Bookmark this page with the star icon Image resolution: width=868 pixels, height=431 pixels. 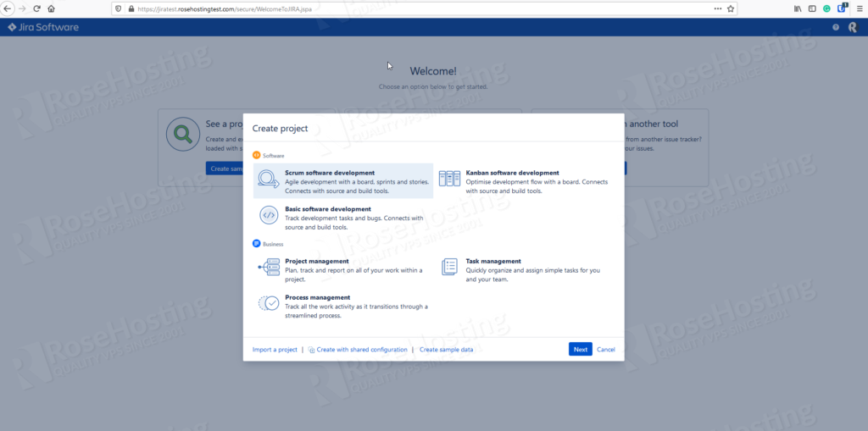731,8
